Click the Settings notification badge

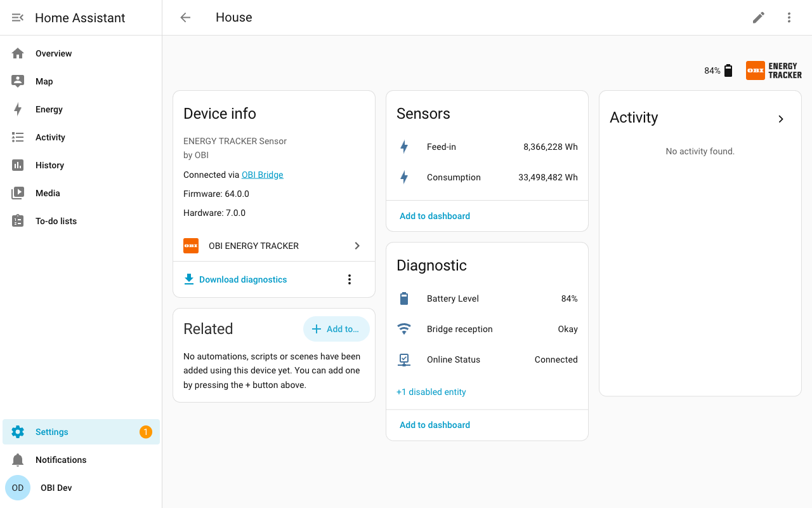tap(145, 432)
